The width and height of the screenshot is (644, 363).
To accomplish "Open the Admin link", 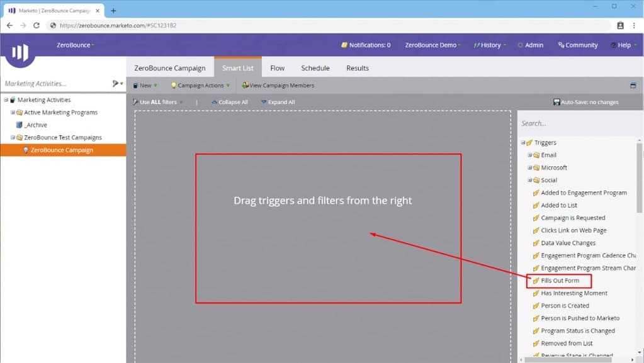I will [x=531, y=45].
